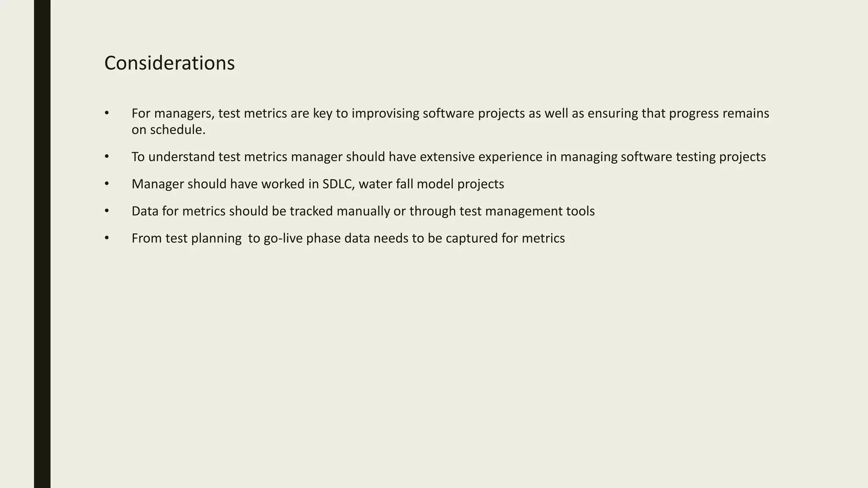Click the bullet marker before "From test planning"
Screen dimensions: 868x488
point(106,238)
